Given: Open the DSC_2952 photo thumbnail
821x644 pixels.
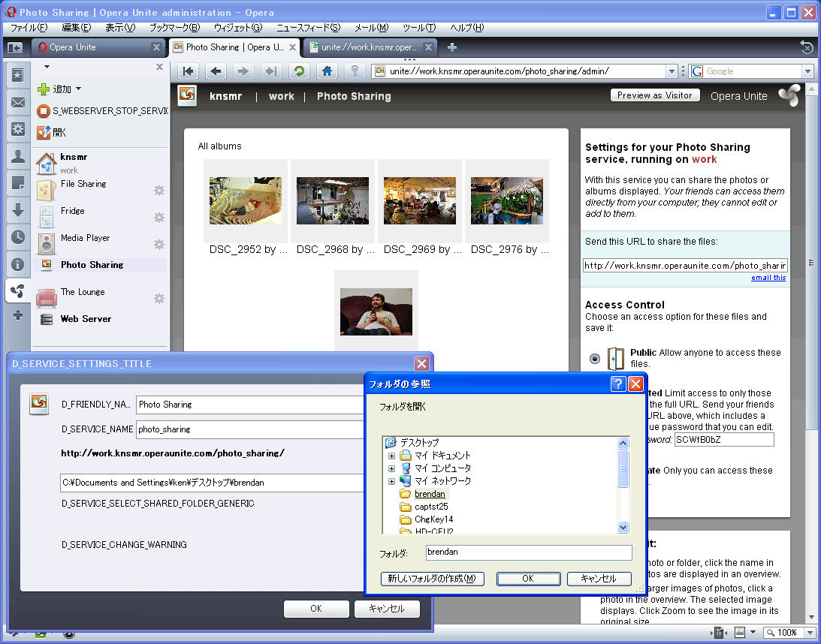Looking at the screenshot, I should coord(245,200).
